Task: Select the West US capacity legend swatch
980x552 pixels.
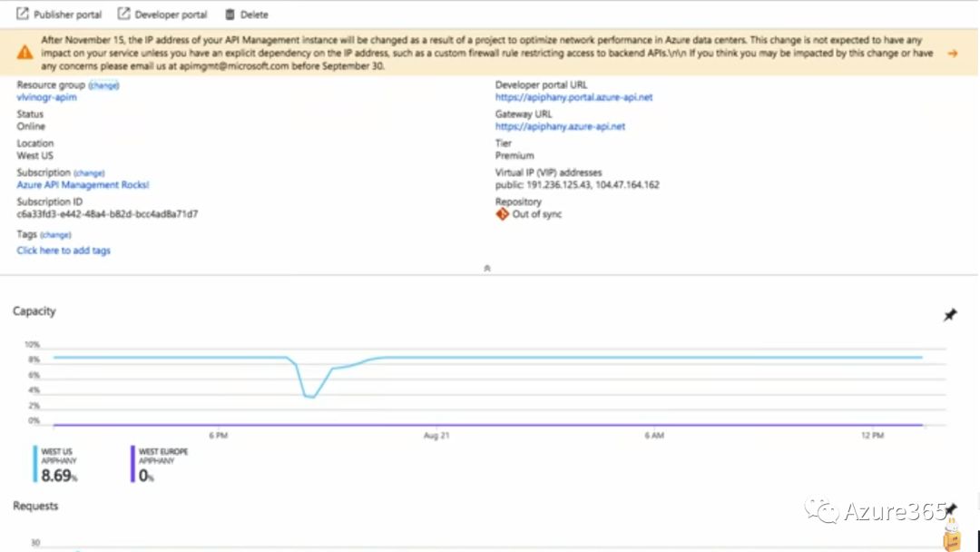Action: tap(36, 464)
